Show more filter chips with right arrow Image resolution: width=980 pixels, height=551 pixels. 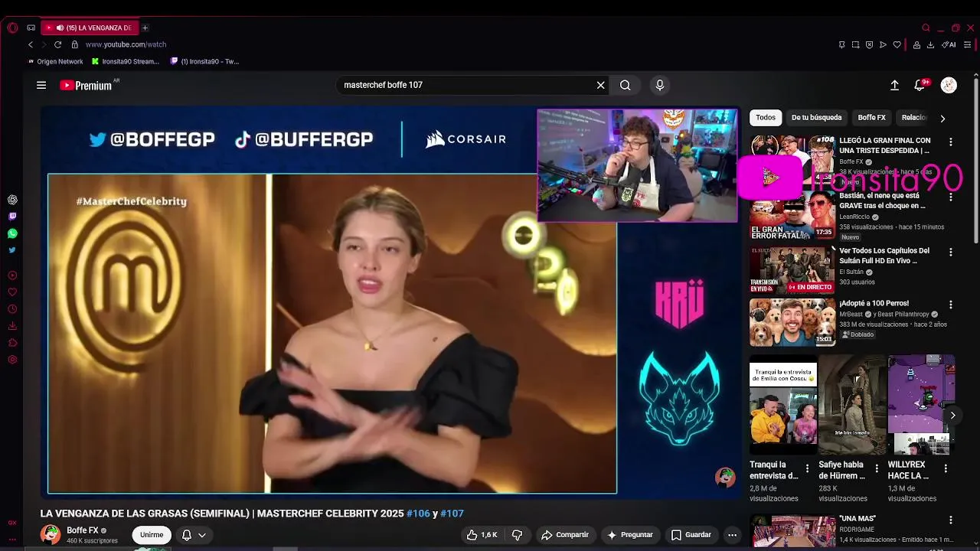[x=942, y=118]
